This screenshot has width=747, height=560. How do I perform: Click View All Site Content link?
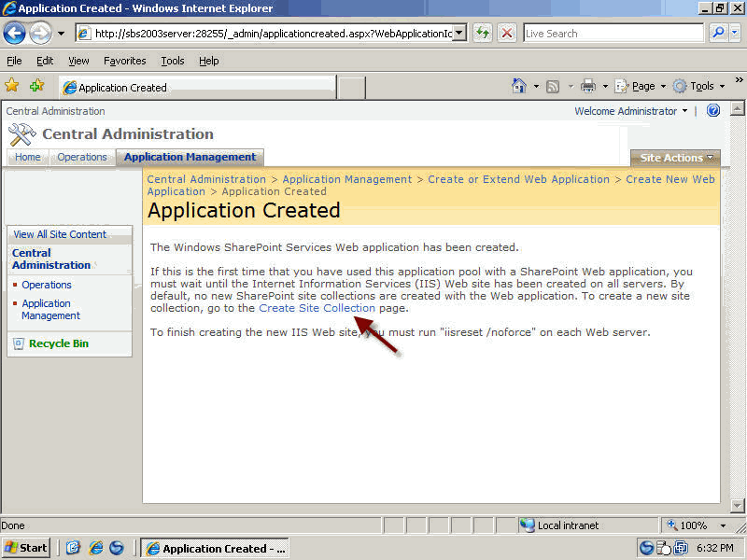60,234
